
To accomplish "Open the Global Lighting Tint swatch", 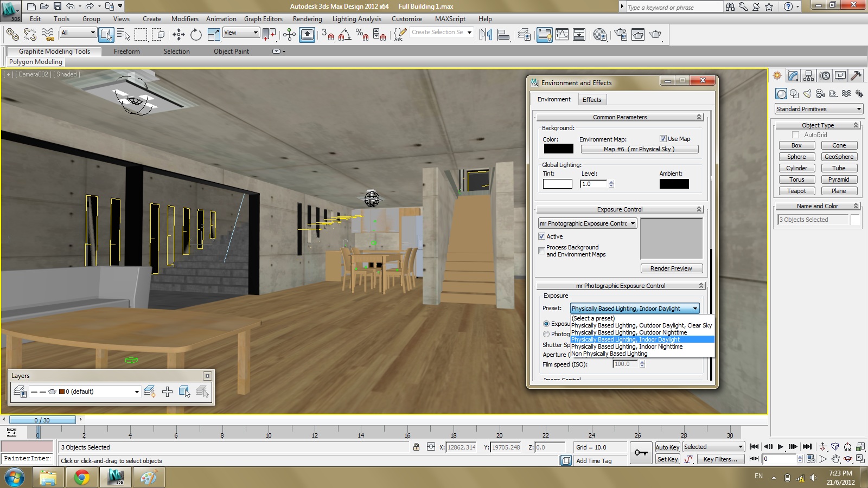I will coord(558,184).
